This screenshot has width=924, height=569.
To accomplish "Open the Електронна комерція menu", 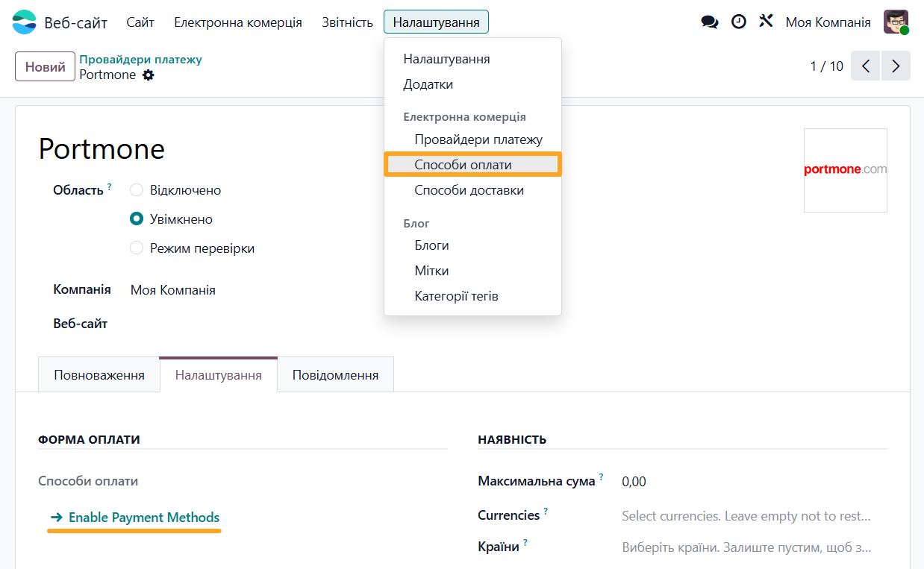I will pos(238,22).
